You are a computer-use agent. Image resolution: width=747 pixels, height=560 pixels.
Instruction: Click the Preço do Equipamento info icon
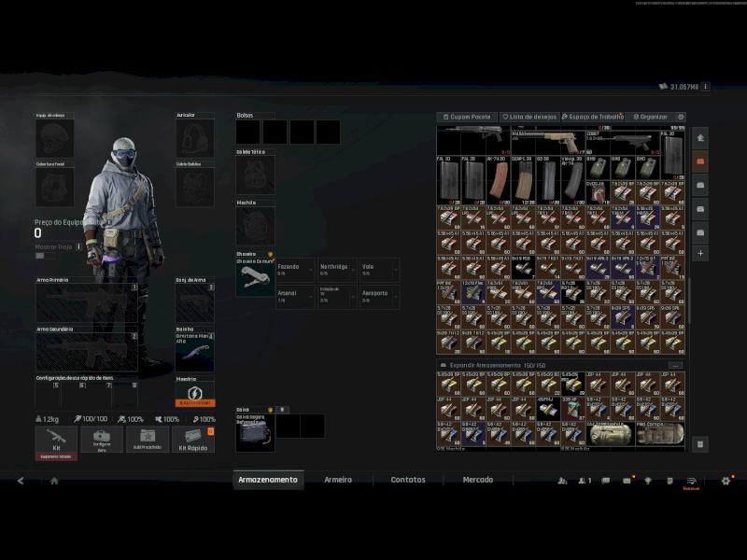point(108,222)
